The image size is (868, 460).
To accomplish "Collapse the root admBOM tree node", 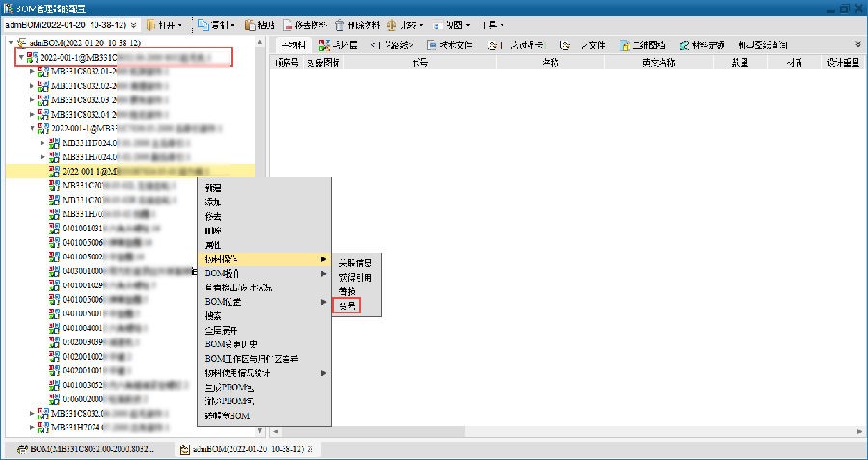I will (10, 43).
